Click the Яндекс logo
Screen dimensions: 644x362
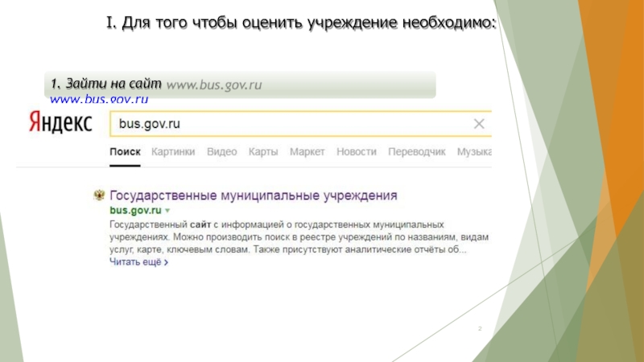[x=60, y=122]
